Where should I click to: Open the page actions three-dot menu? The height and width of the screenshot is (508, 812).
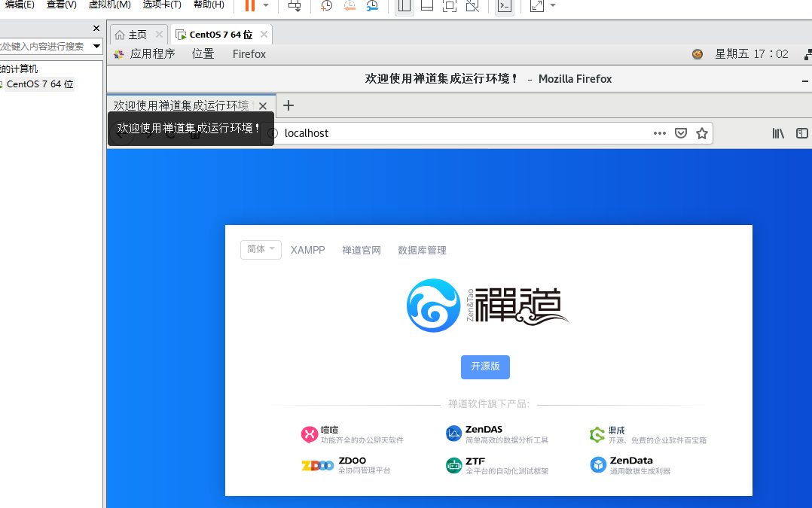[659, 133]
